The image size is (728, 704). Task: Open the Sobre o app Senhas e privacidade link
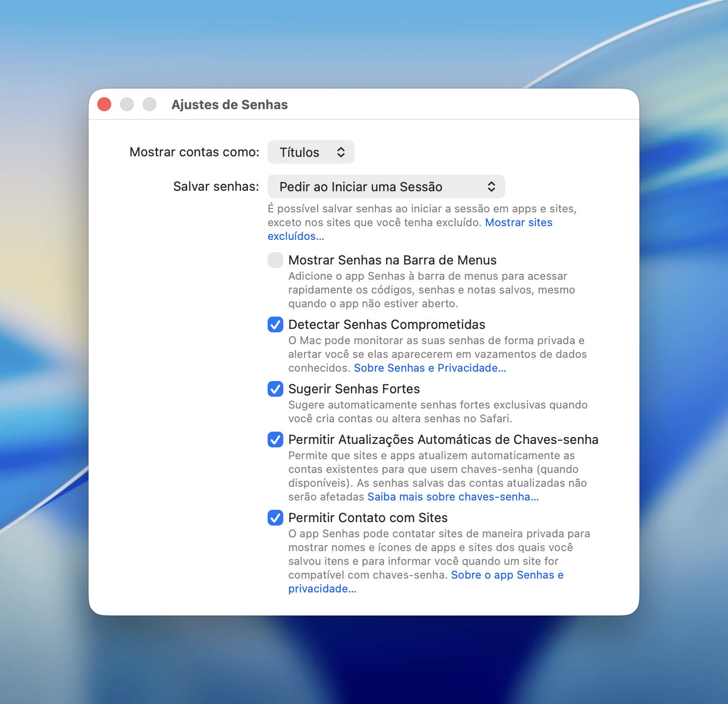coord(507,575)
